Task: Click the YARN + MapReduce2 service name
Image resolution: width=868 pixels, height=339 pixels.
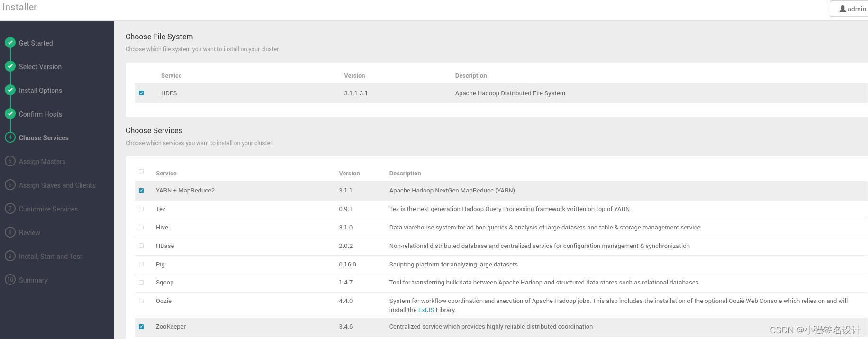Action: point(185,191)
